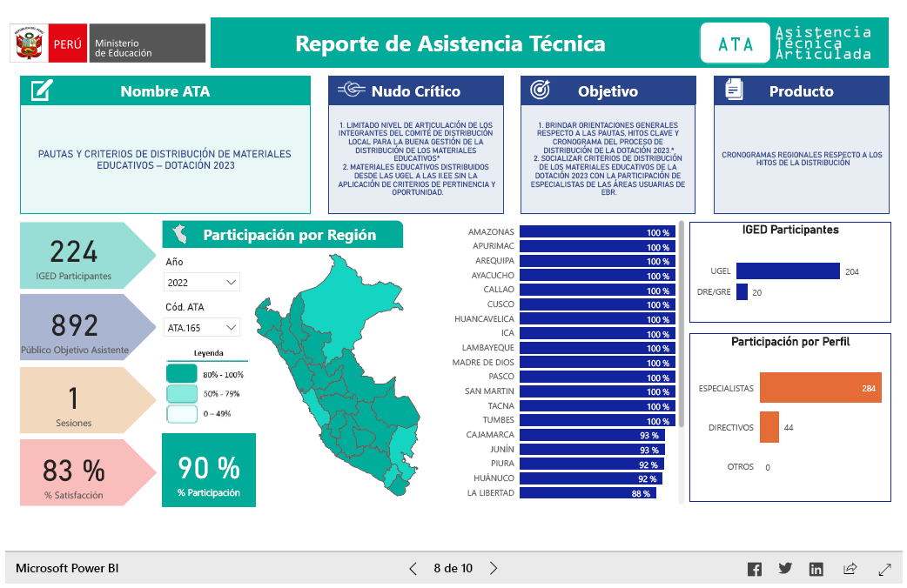This screenshot has width=907, height=588.
Task: Click the 224 IGED Participantes card
Action: 87,255
